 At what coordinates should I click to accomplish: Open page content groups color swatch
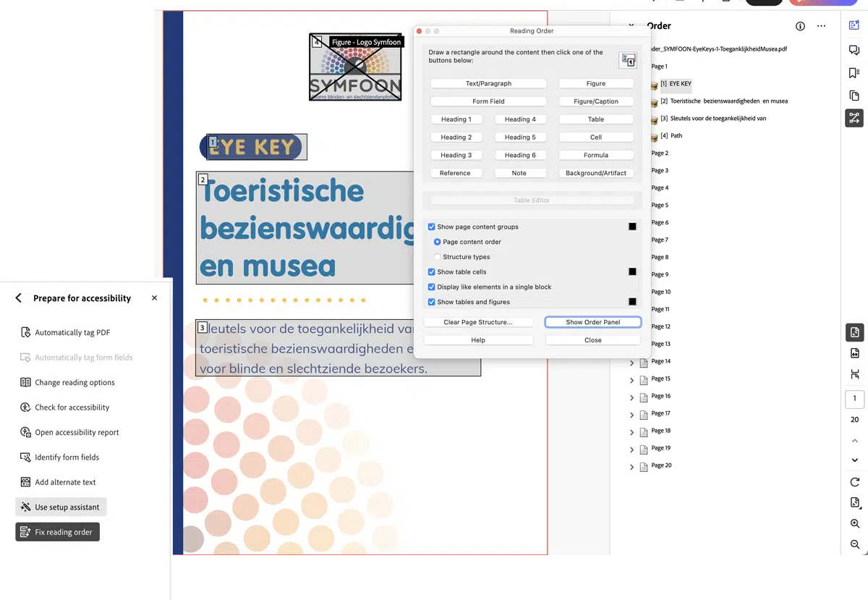pyautogui.click(x=632, y=227)
